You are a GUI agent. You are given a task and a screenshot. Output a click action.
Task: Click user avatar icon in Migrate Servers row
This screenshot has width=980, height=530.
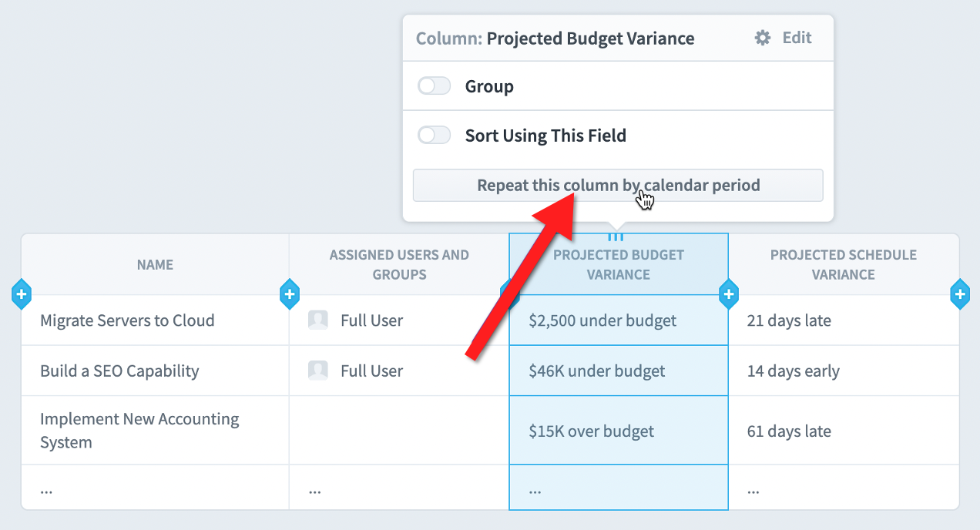pos(318,320)
